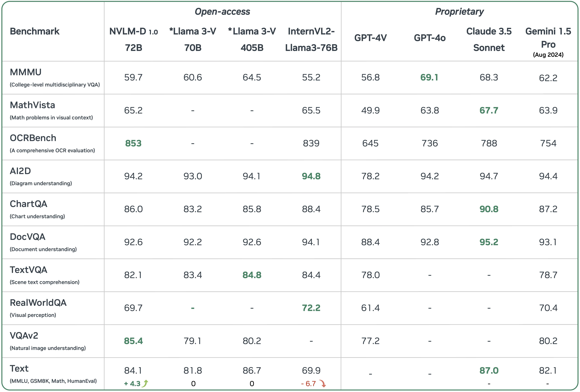Image resolution: width=580 pixels, height=392 pixels.
Task: Click the GPT-4o column header
Action: point(430,38)
